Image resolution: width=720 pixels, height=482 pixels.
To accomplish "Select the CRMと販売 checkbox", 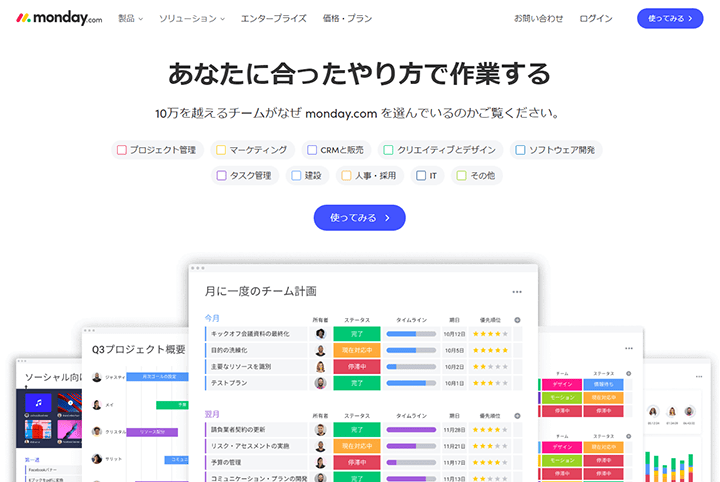I will coord(312,150).
